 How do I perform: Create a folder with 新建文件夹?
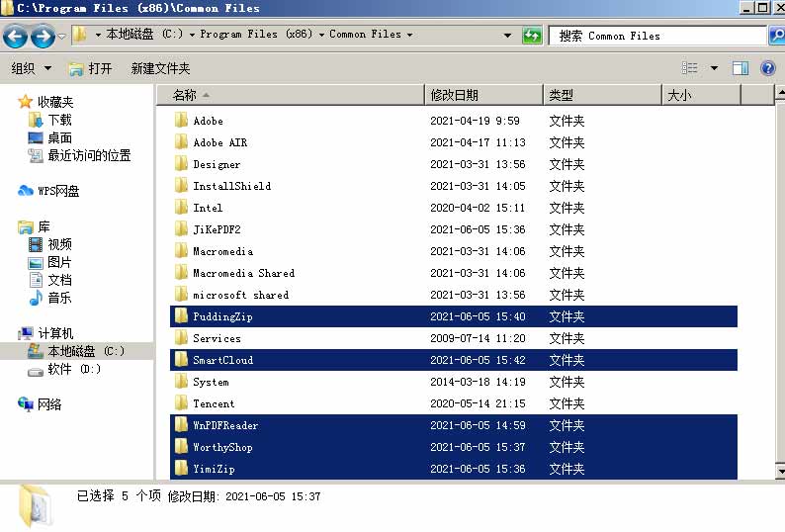coord(160,68)
